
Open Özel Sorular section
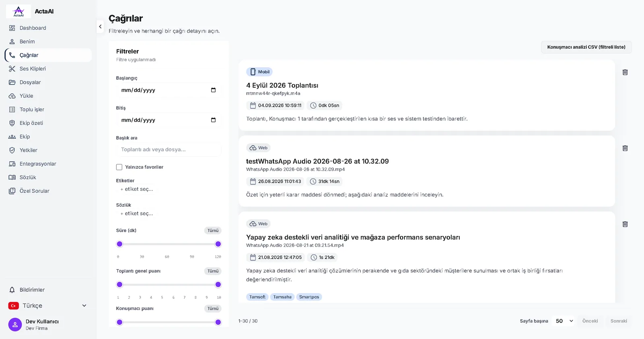48,191
